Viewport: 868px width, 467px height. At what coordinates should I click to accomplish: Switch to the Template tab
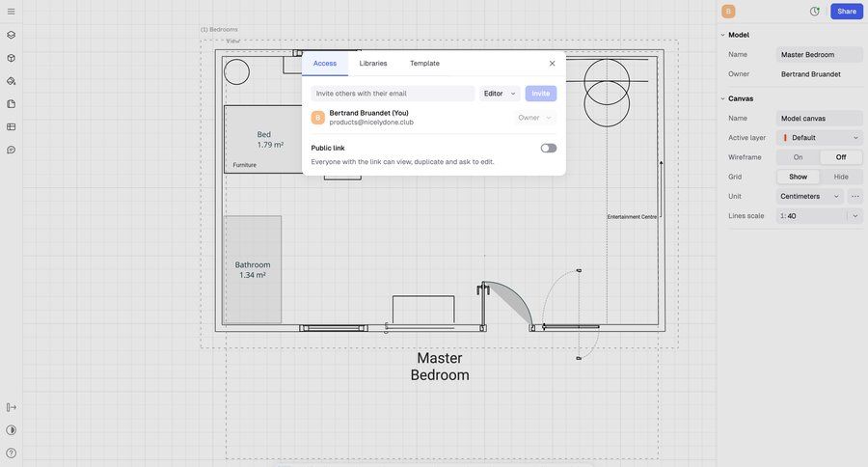point(424,63)
